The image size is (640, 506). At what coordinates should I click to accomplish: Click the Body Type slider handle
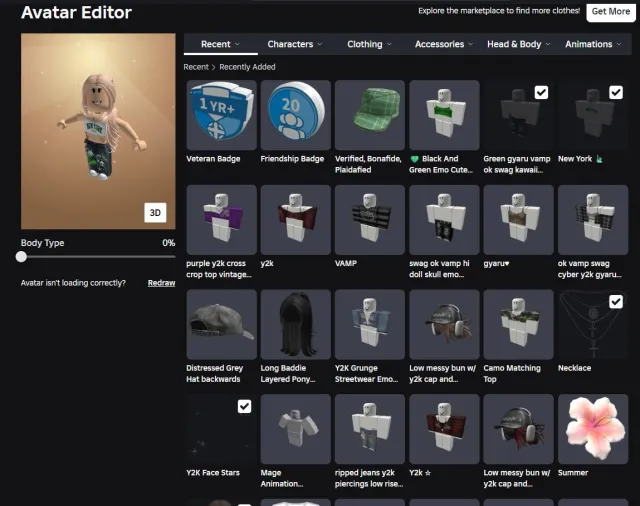[21, 257]
